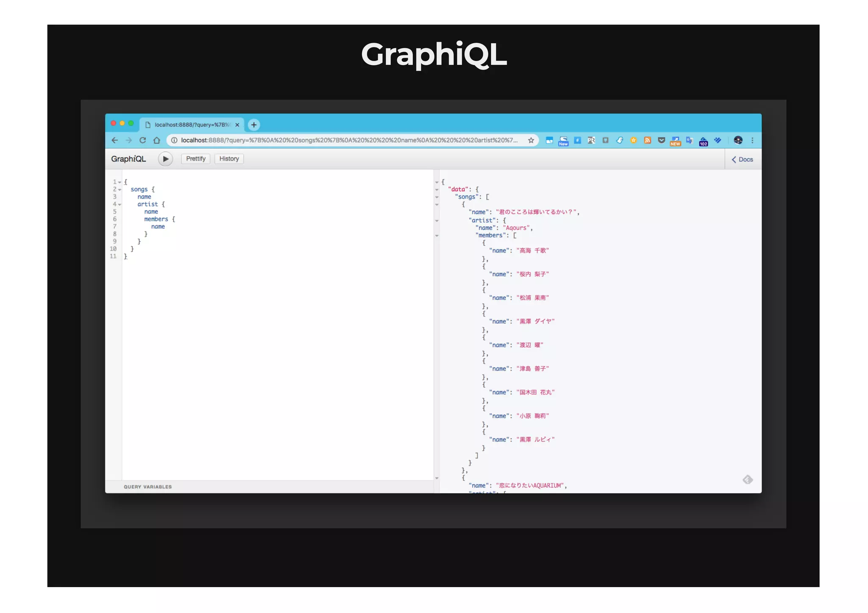The width and height of the screenshot is (868, 613).
Task: View site information icon next to localhost URL
Action: click(174, 140)
